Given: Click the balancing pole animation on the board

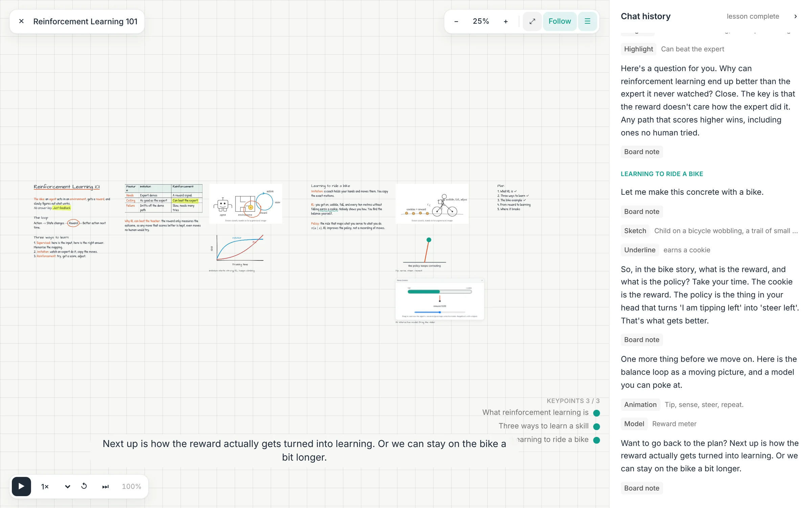Looking at the screenshot, I should [x=424, y=252].
